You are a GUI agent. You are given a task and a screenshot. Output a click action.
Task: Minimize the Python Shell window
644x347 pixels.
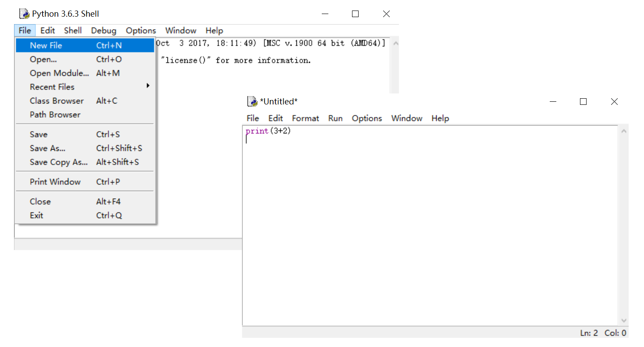[x=325, y=14]
